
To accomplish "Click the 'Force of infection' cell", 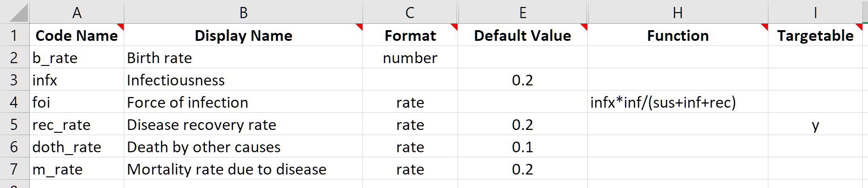I will [243, 102].
